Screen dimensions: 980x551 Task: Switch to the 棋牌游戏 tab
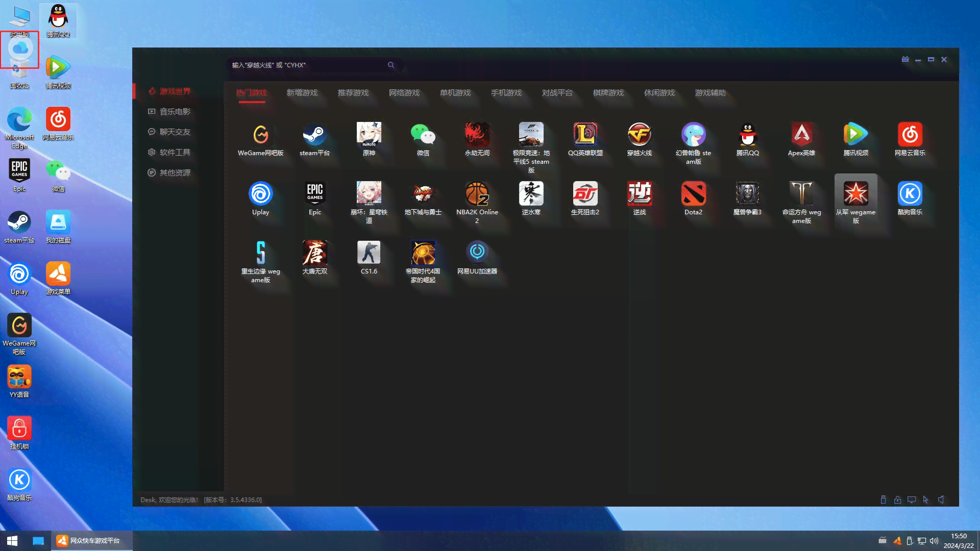click(x=608, y=93)
